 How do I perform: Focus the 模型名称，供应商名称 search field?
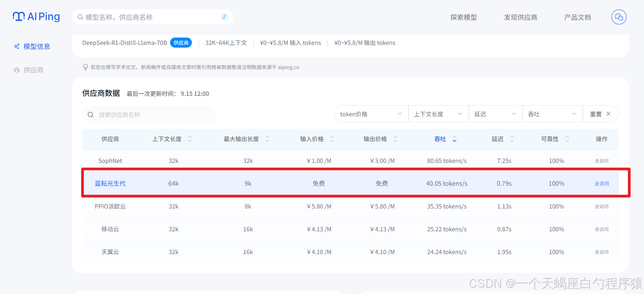click(x=153, y=17)
